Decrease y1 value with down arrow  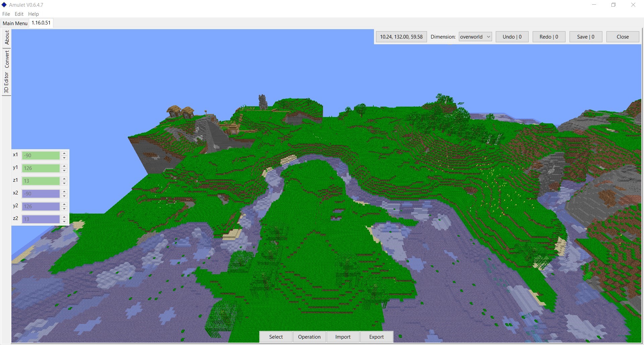[x=64, y=170]
